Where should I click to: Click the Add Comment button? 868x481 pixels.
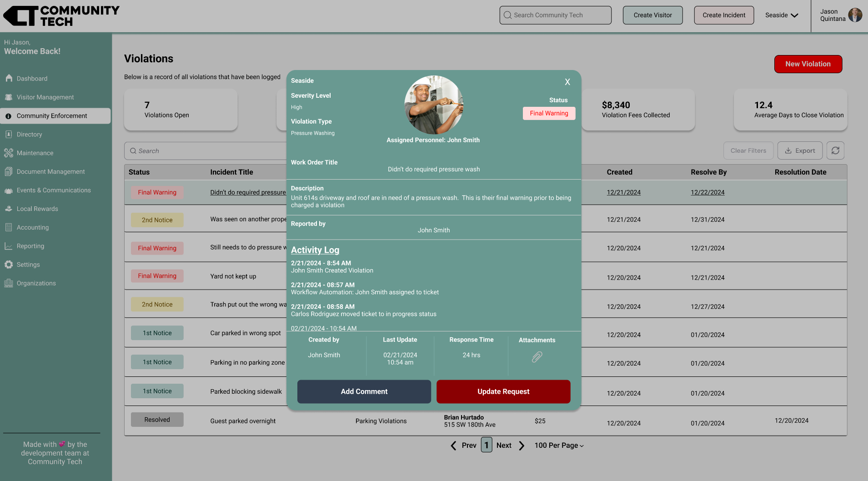[364, 391]
